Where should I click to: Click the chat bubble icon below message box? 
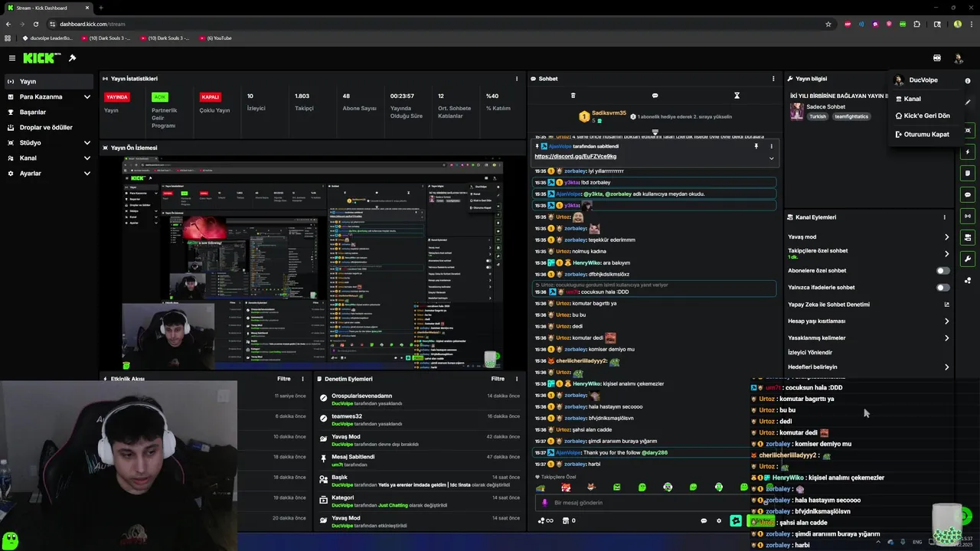point(704,521)
